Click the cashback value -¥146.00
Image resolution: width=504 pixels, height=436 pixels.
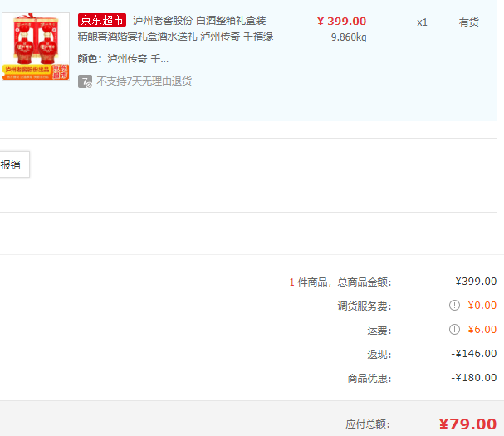point(474,353)
